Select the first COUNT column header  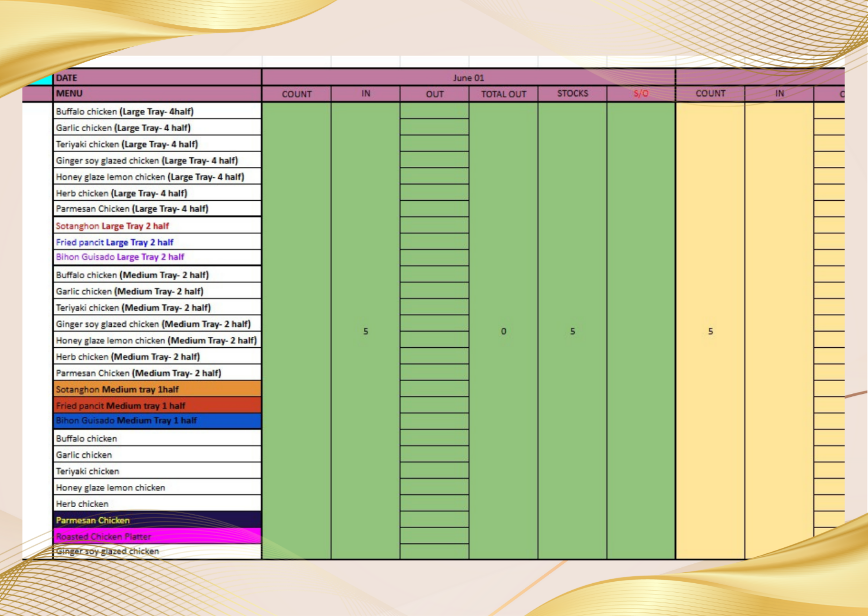[x=296, y=94]
